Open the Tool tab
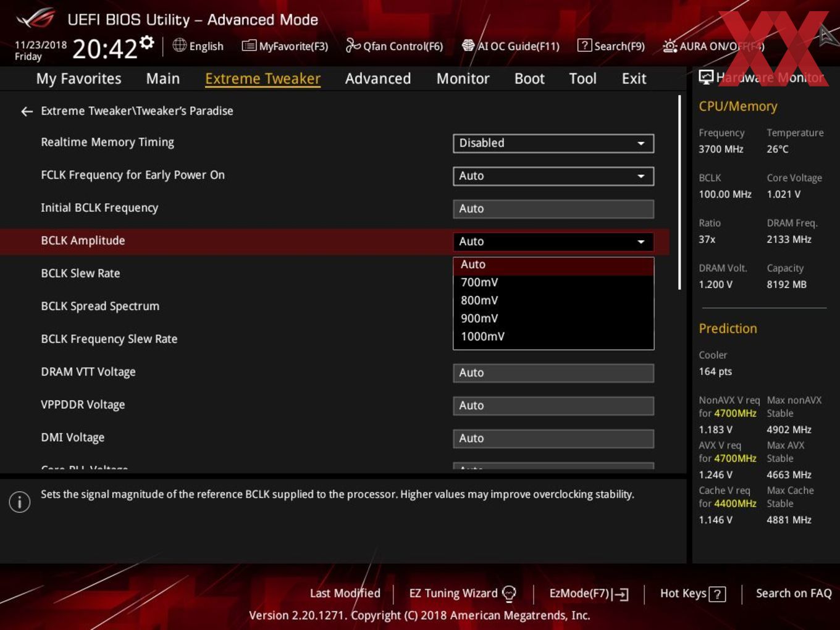Screen dimensions: 840x630 click(582, 78)
